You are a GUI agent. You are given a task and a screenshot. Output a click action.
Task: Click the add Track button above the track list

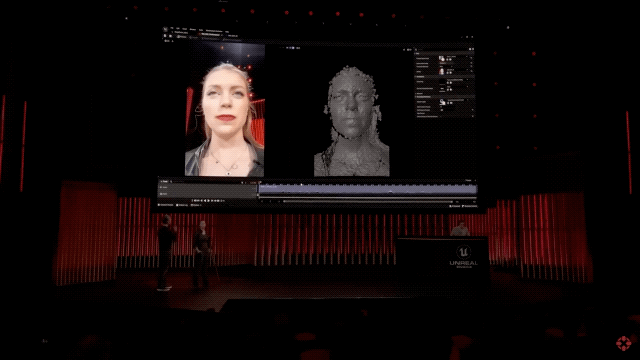click(164, 181)
